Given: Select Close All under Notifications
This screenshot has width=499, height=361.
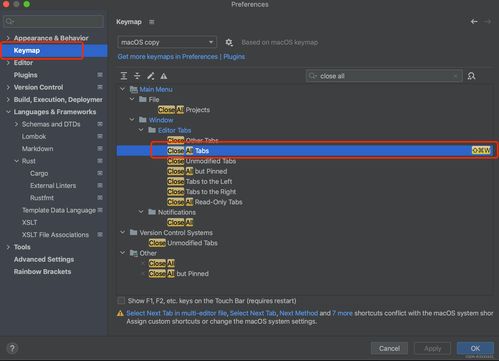Looking at the screenshot, I should tap(180, 222).
